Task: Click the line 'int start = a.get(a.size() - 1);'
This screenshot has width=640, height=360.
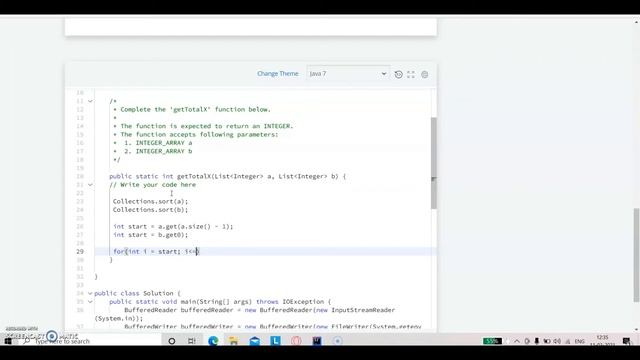Action: coord(173,227)
